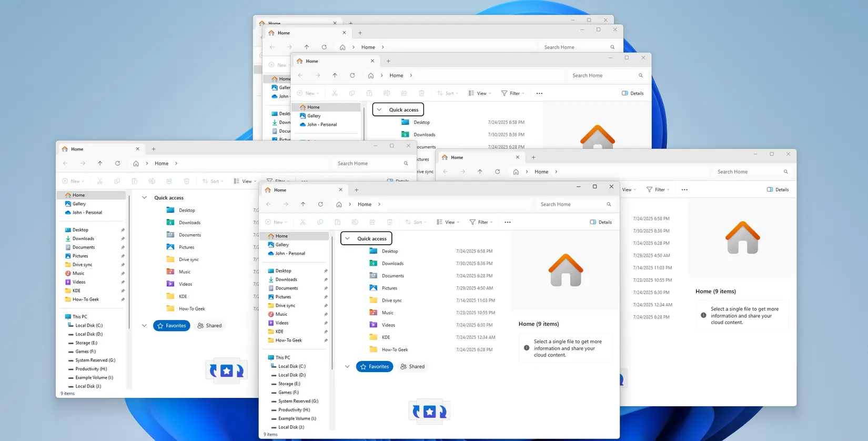Viewport: 868px width, 441px height.
Task: Click the Cut scissors icon in the left window
Action: click(99, 181)
